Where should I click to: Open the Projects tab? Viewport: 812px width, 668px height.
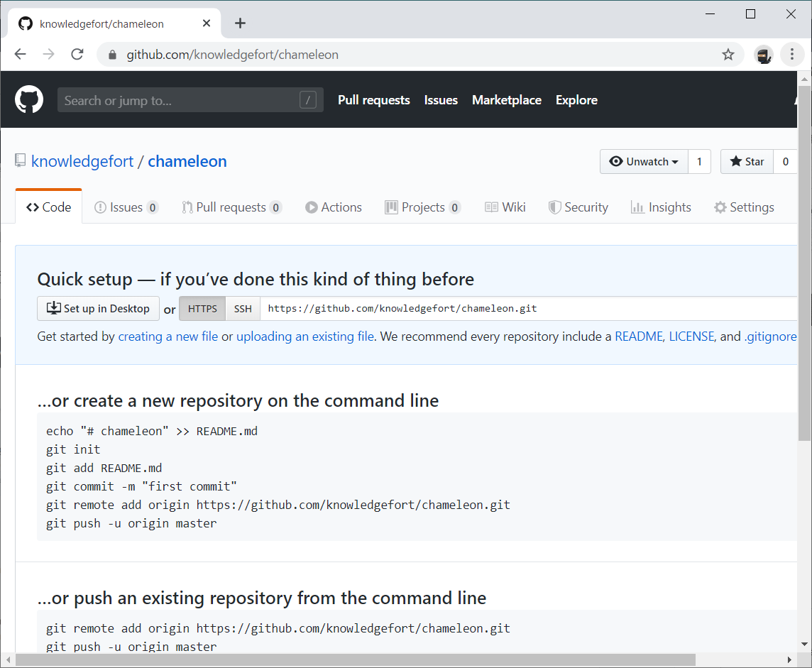(x=422, y=207)
